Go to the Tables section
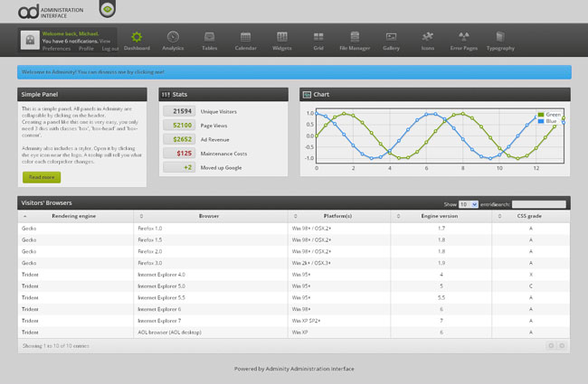 click(x=209, y=41)
